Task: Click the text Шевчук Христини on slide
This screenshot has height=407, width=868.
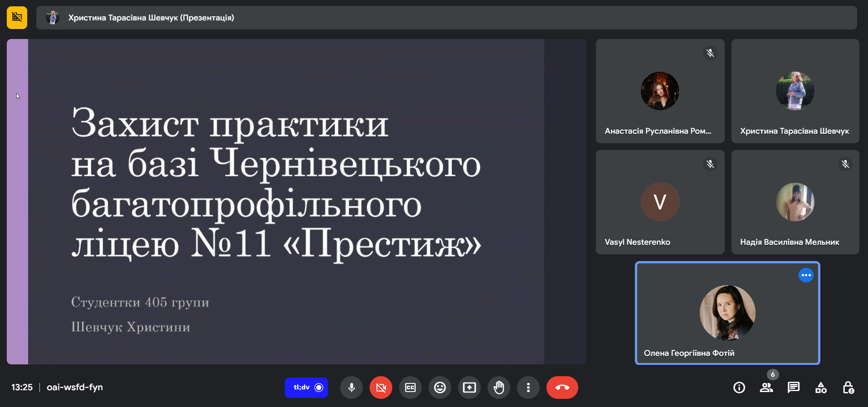Action: [x=131, y=327]
